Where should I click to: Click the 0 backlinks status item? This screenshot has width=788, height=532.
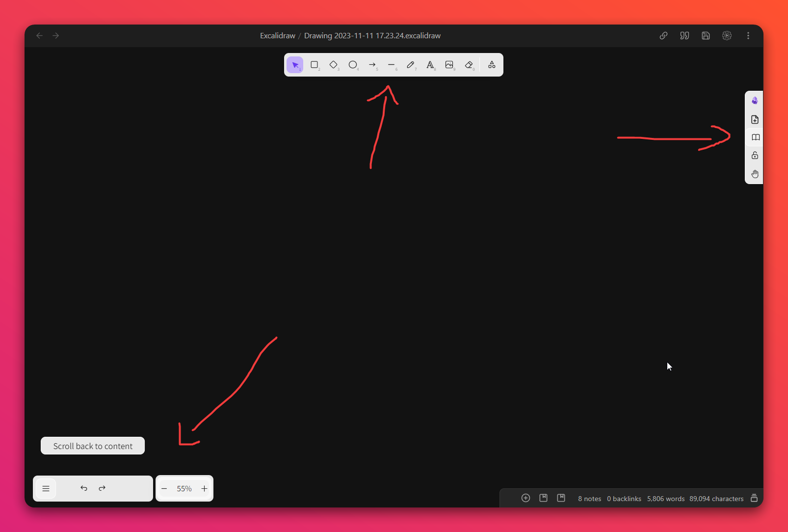[624, 499]
